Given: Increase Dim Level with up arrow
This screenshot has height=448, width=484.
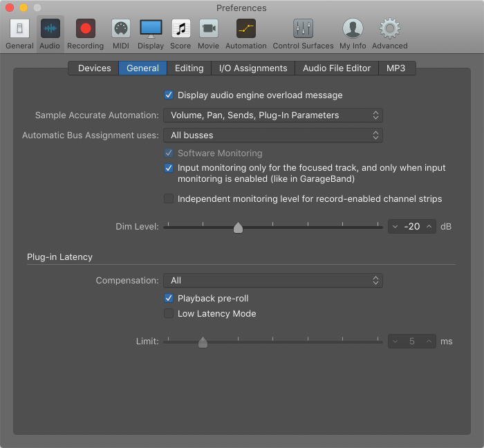Looking at the screenshot, I should pos(429,227).
